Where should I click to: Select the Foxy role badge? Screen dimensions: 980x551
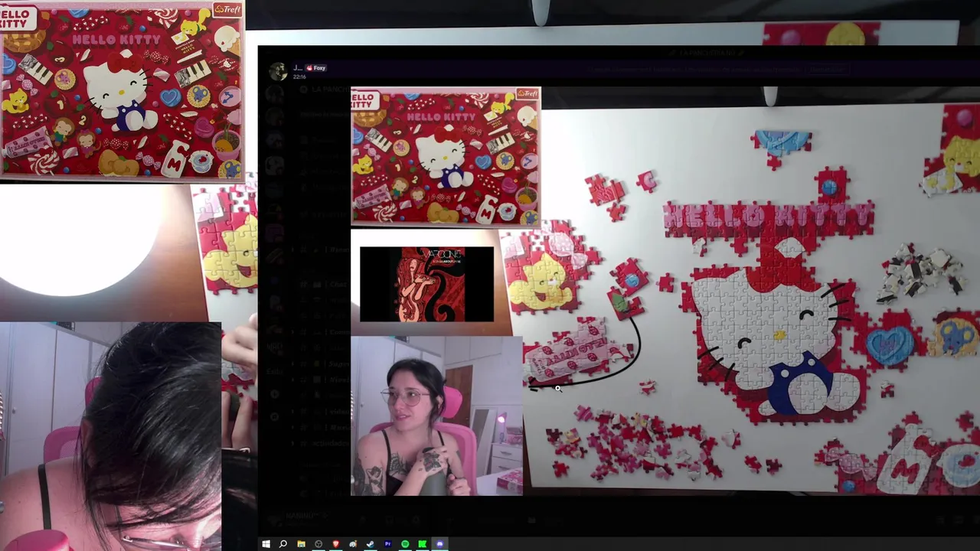coord(316,68)
